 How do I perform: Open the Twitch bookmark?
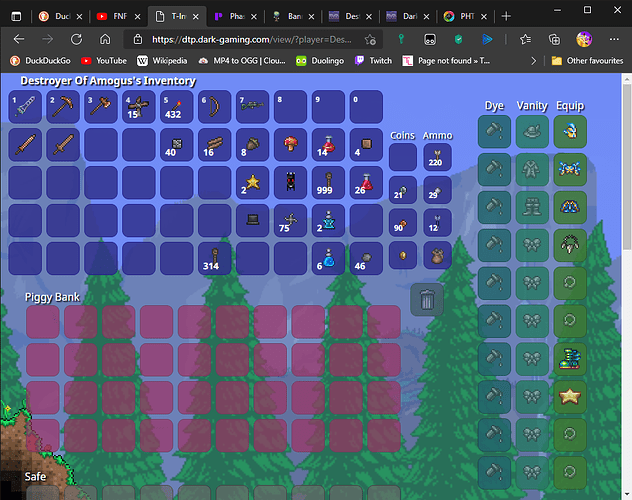[373, 61]
